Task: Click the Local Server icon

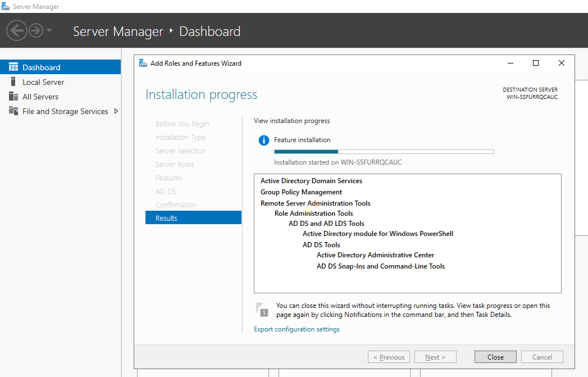Action: tap(13, 82)
